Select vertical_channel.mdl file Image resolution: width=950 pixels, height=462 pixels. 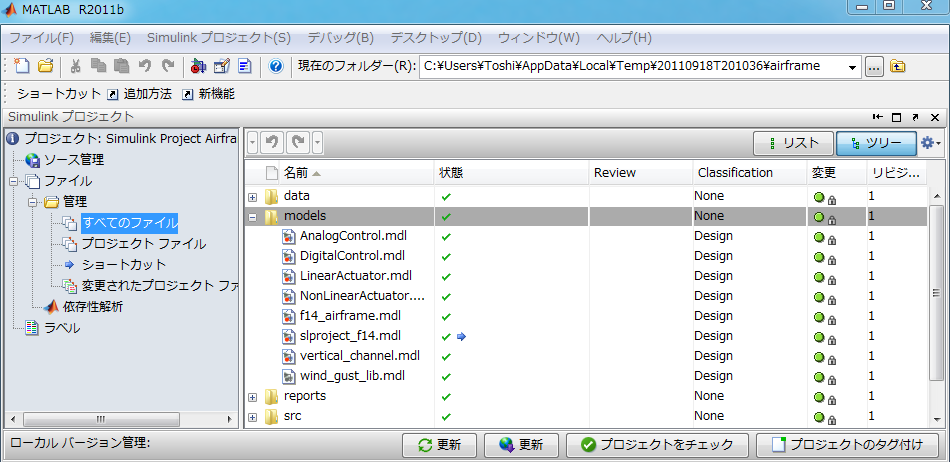coord(360,355)
